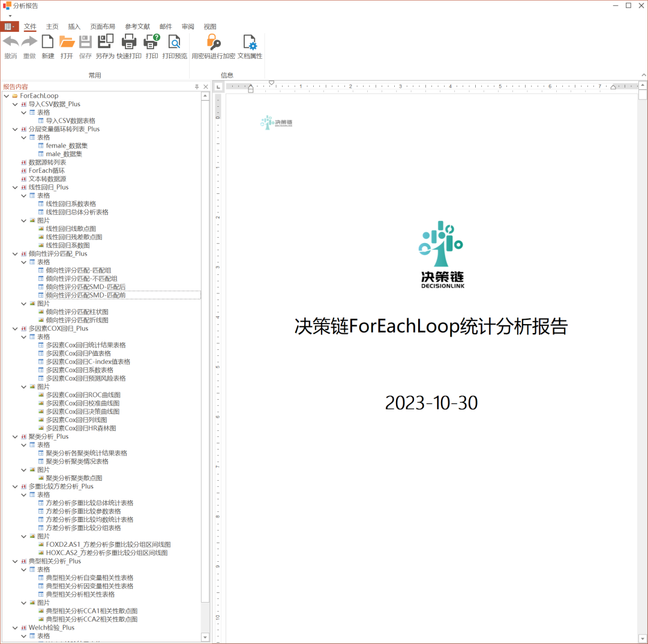Open 多因素Cox回归ROC曲线图 item

(x=83, y=395)
